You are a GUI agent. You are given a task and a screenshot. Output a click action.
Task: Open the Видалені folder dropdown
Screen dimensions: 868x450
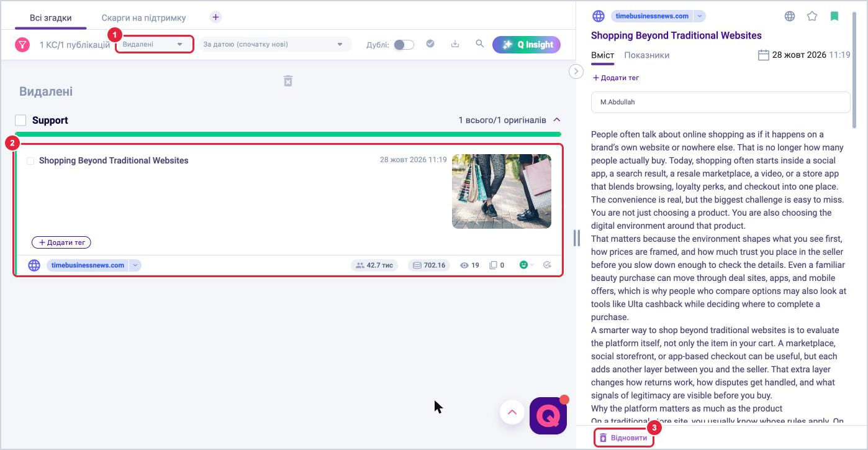tap(155, 44)
